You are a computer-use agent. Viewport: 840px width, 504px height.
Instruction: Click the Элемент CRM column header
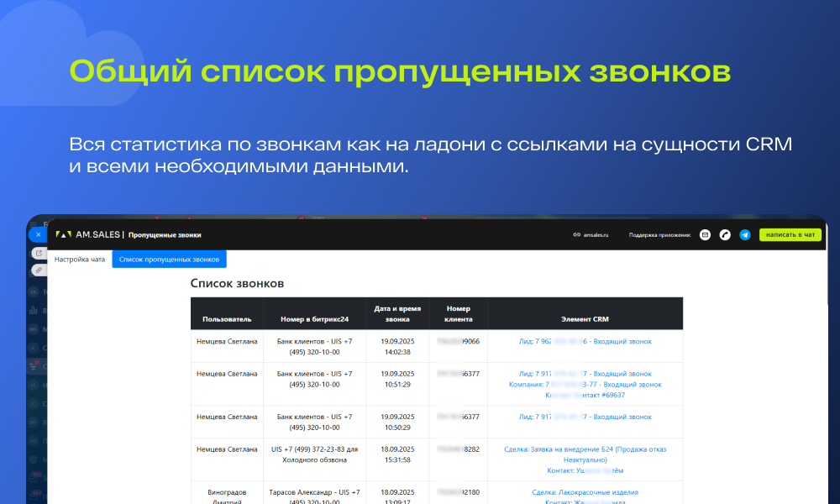pos(585,319)
